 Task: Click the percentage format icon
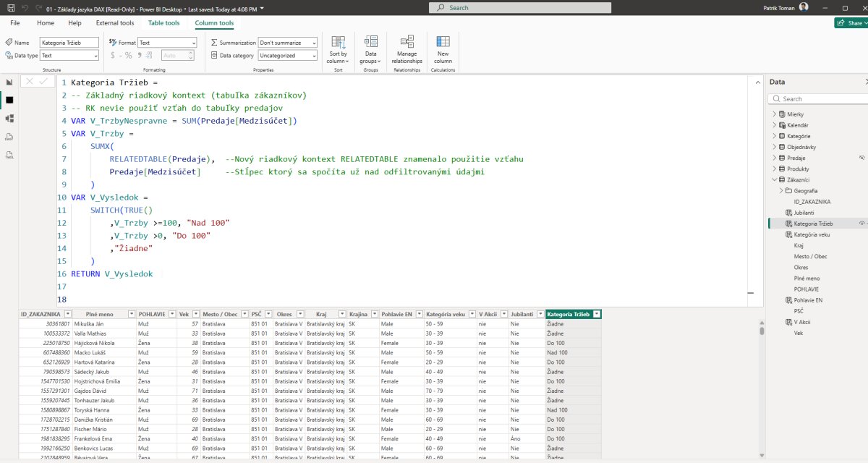pos(129,55)
